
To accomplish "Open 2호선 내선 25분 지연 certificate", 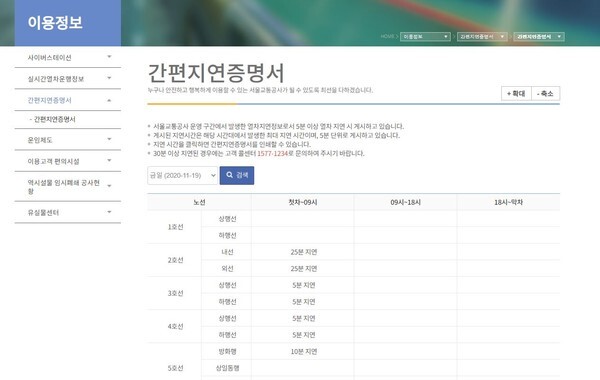I will pyautogui.click(x=303, y=252).
